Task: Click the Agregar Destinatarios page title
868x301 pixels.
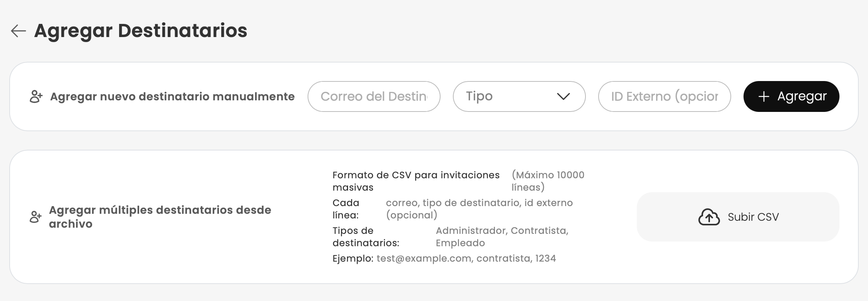Action: (141, 31)
